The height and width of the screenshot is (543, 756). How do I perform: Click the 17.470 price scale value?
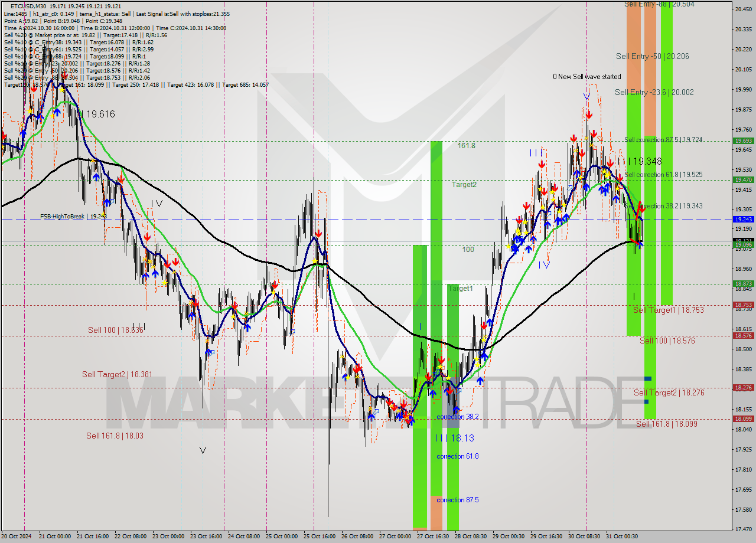(743, 529)
